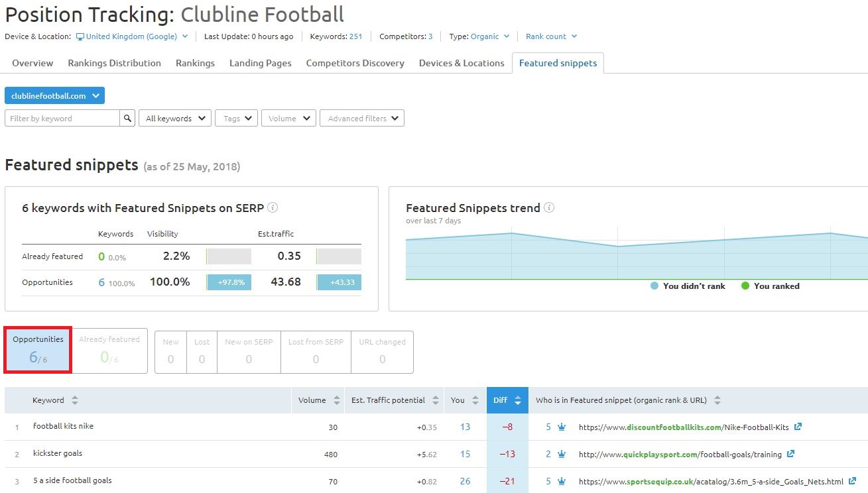This screenshot has width=868, height=493.
Task: Open the quickplaysport.com football-goals URL
Action: point(680,455)
